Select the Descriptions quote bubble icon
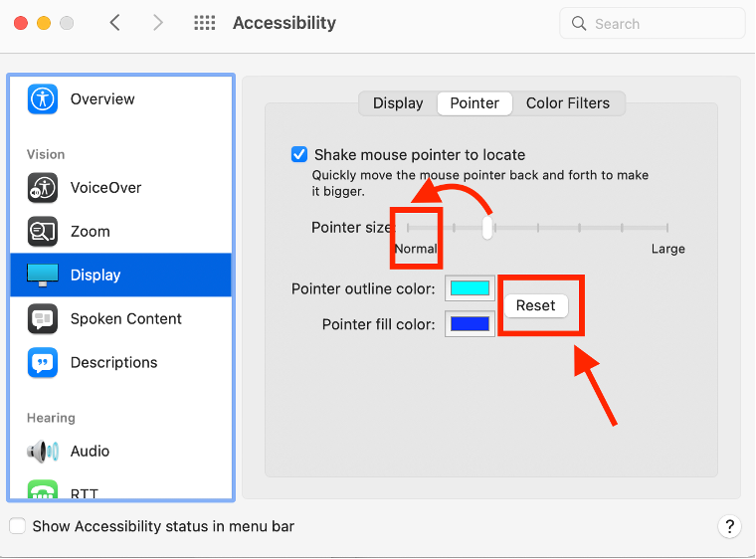This screenshot has width=756, height=559. pyautogui.click(x=42, y=362)
